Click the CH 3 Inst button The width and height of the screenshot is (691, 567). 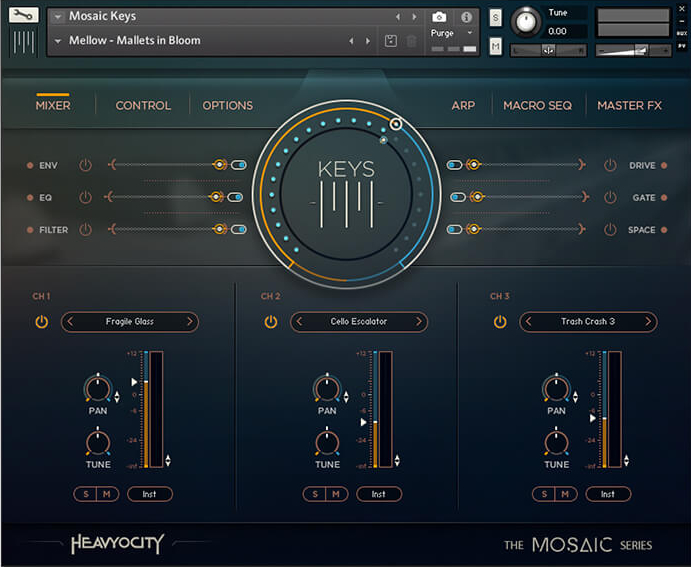(608, 494)
